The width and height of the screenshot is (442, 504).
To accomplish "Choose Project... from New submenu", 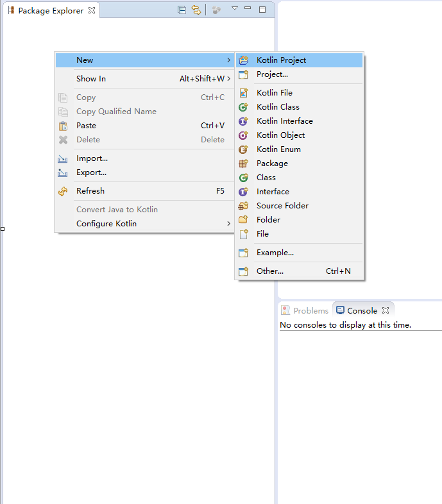I will coord(299,74).
